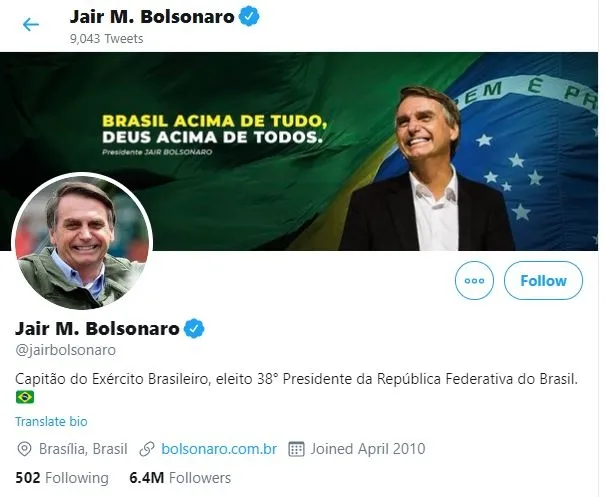Click the calendar icon beside the join date
The width and height of the screenshot is (606, 497).
296,449
